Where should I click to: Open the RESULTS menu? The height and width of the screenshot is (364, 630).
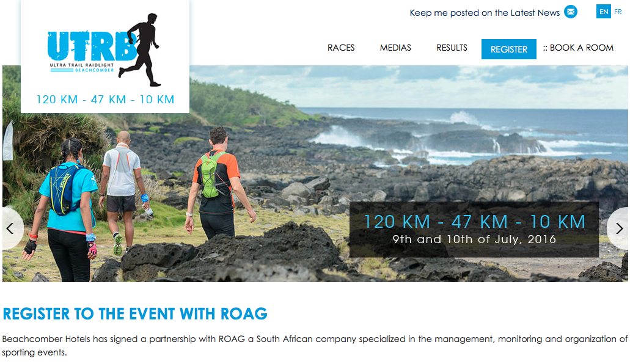[x=452, y=48]
